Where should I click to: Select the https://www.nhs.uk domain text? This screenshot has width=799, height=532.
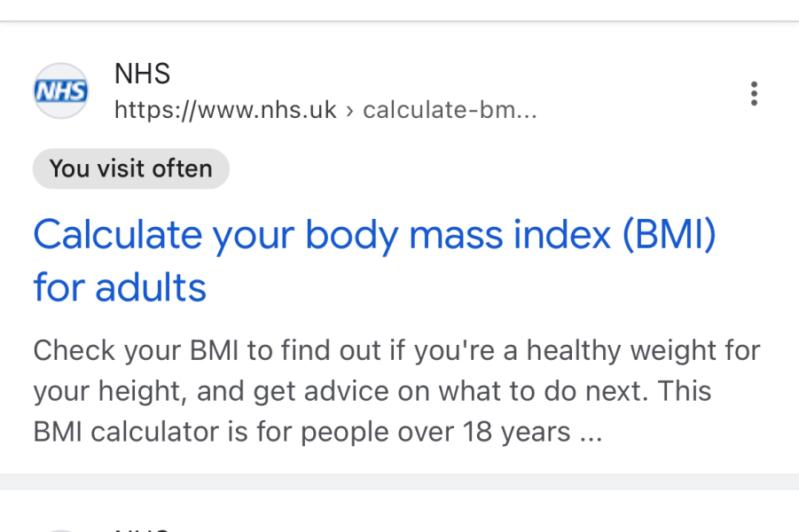click(225, 110)
